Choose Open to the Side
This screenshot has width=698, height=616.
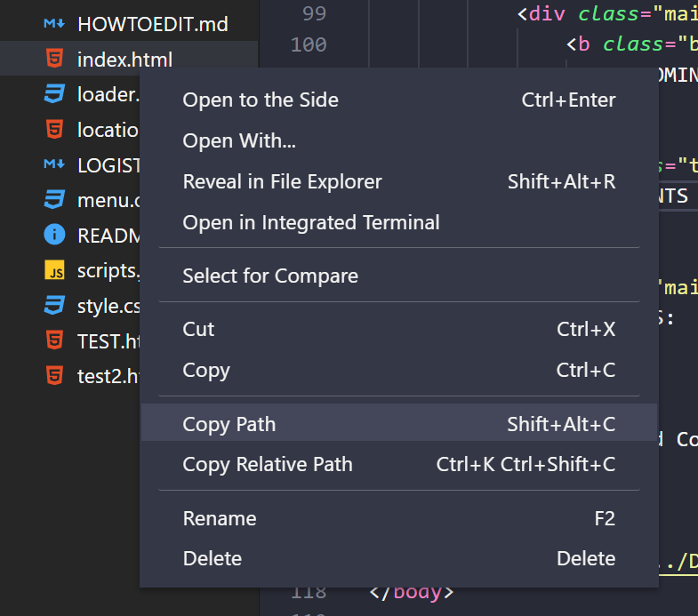(x=399, y=100)
